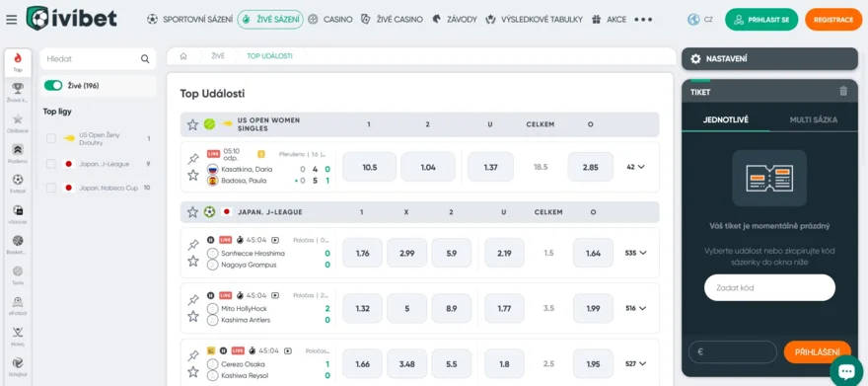Open Živé Casino section
The height and width of the screenshot is (386, 868).
pos(392,20)
